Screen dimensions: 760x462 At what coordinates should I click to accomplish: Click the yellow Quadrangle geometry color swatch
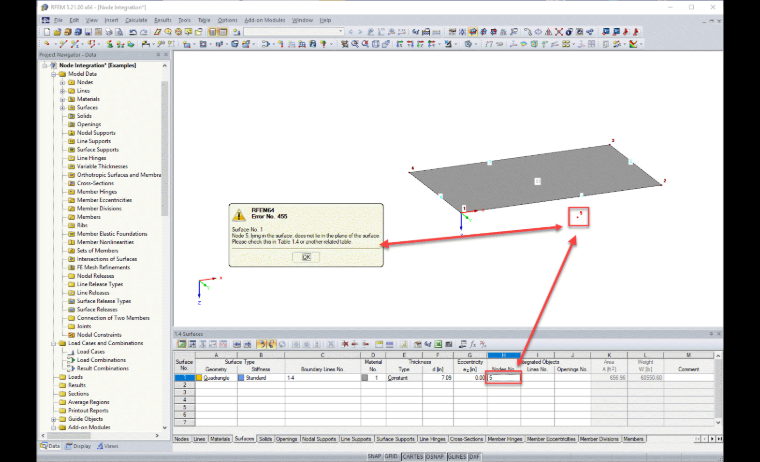click(x=199, y=378)
